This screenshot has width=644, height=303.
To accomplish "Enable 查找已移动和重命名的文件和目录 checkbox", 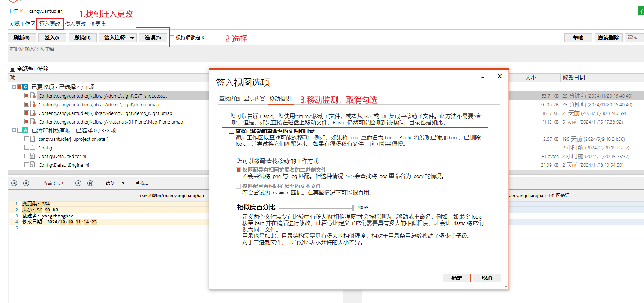I will point(232,131).
